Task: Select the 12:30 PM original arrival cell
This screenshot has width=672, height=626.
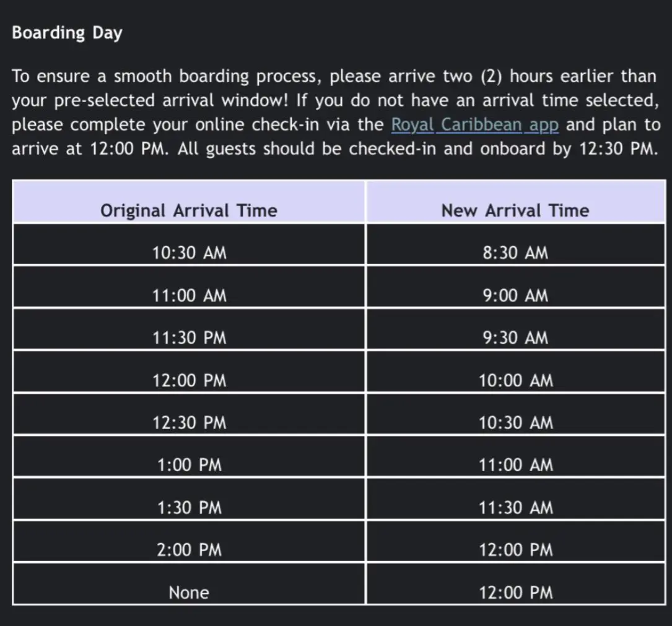Action: [x=189, y=423]
